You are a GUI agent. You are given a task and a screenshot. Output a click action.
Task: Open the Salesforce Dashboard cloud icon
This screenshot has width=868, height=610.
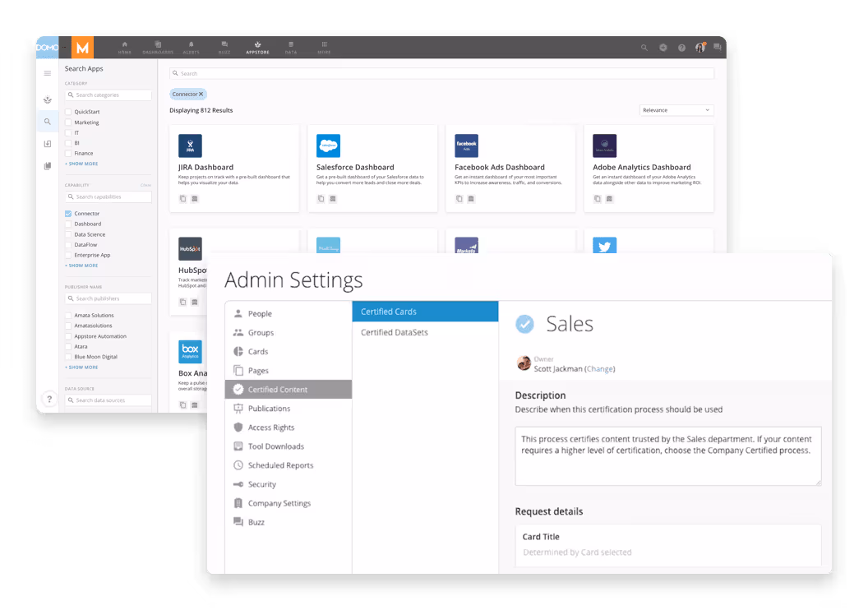[328, 146]
